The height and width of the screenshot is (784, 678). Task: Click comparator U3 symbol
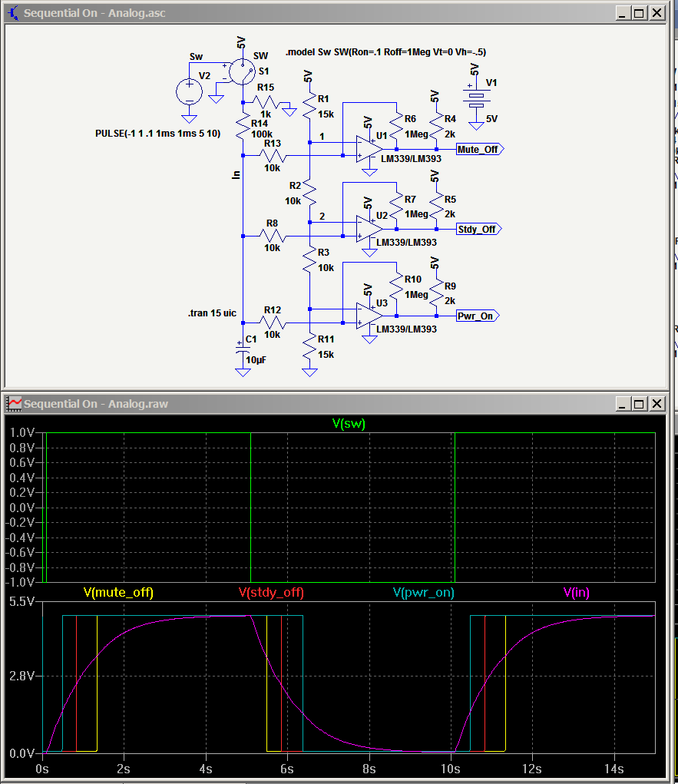pos(369,316)
